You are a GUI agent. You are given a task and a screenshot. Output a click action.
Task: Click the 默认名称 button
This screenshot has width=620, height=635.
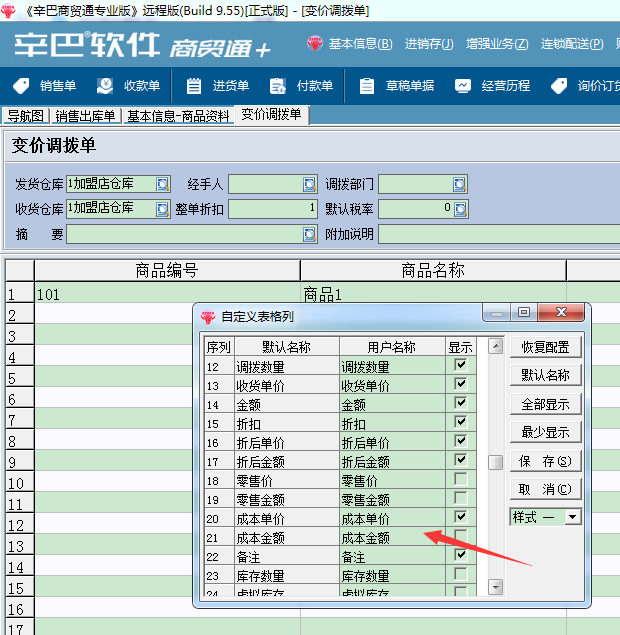545,375
